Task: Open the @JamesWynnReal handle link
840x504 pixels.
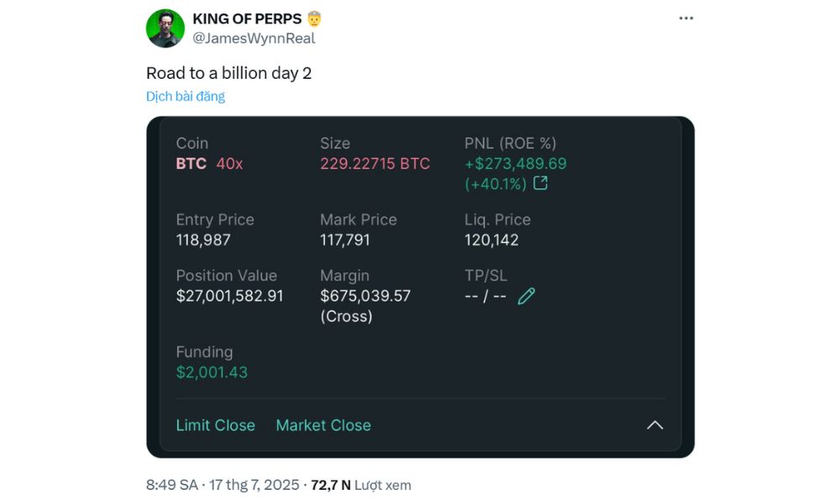Action: coord(254,38)
